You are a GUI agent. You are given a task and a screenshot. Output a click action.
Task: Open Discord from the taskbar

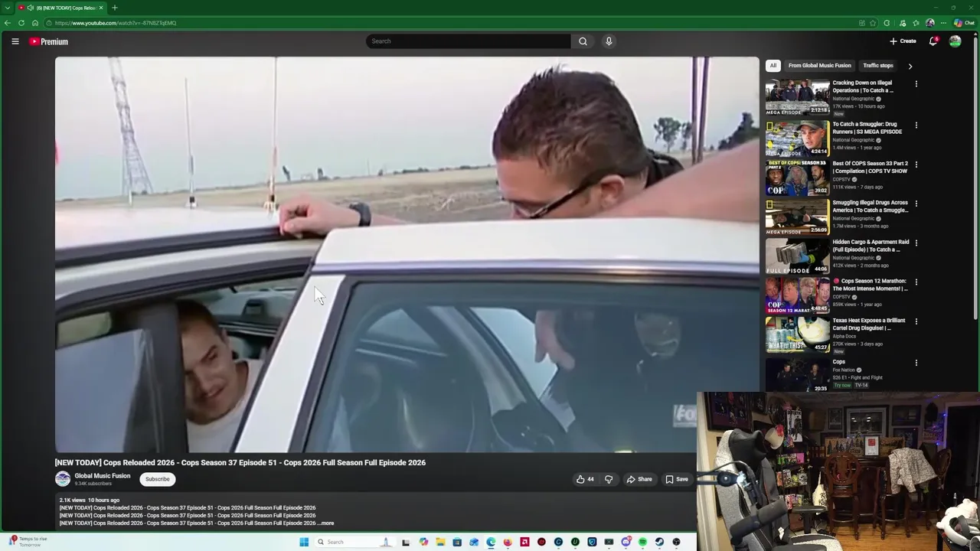click(626, 542)
